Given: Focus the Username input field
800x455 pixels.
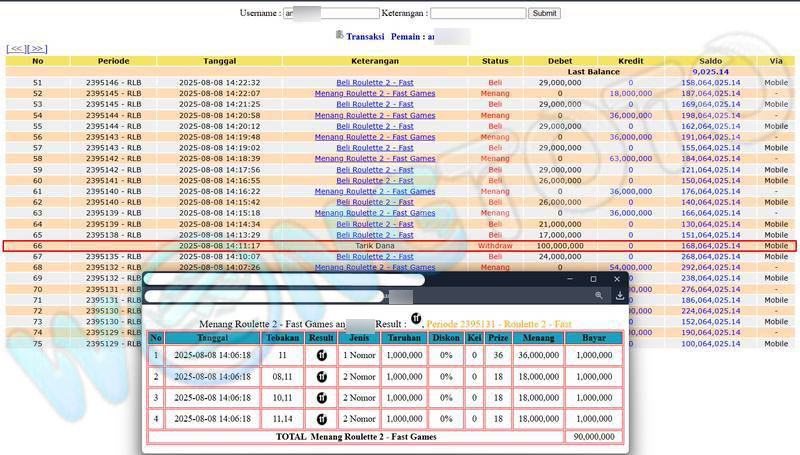Looking at the screenshot, I should click(x=331, y=13).
